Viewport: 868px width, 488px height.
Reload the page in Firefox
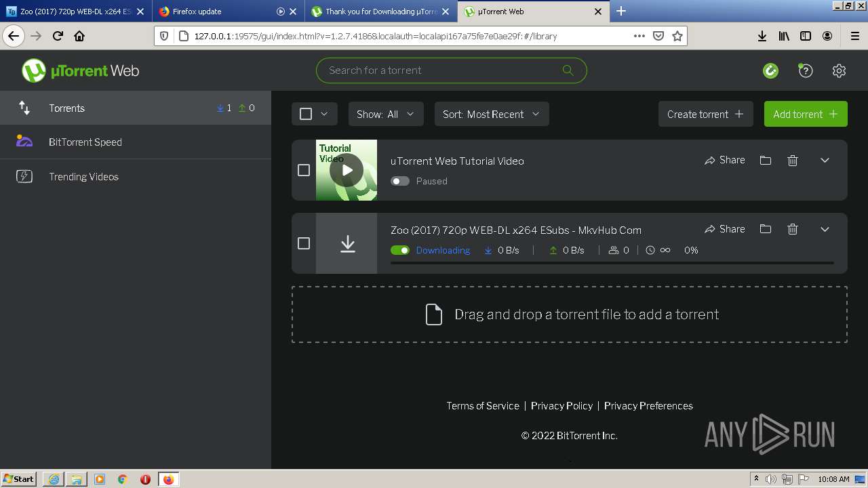pyautogui.click(x=58, y=36)
